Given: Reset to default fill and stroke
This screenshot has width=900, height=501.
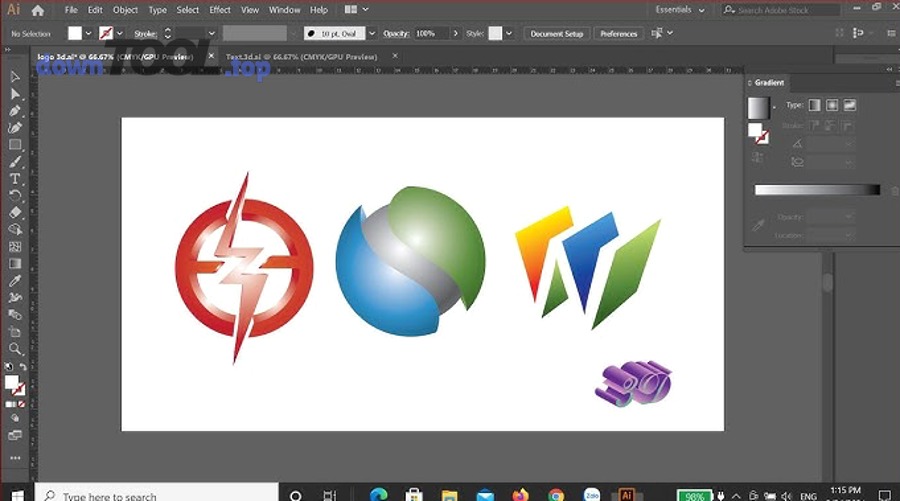Looking at the screenshot, I should point(9,367).
